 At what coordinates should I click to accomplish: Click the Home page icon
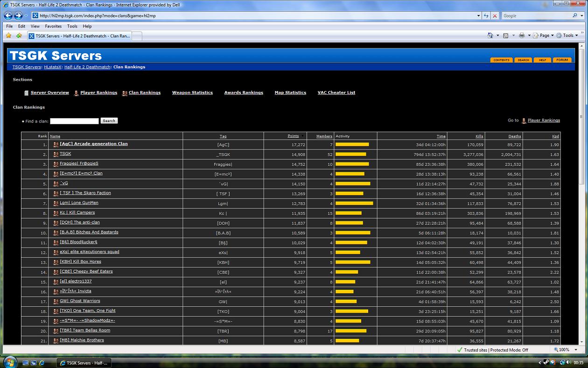click(x=490, y=35)
